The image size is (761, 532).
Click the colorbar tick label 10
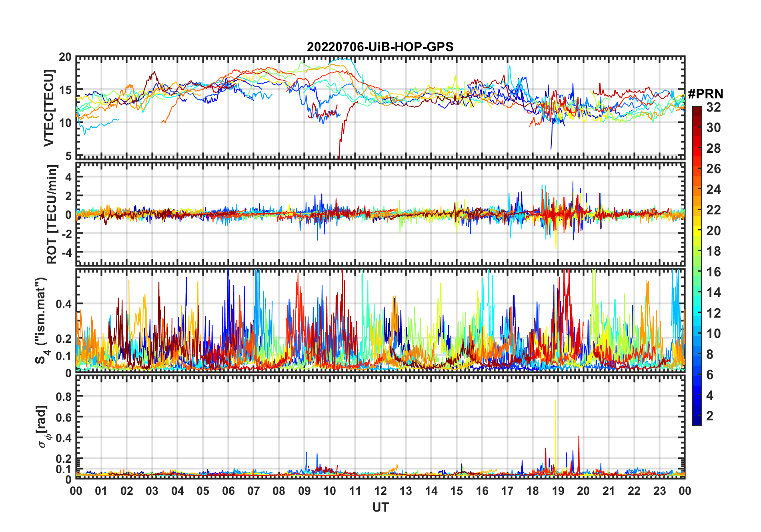(713, 334)
